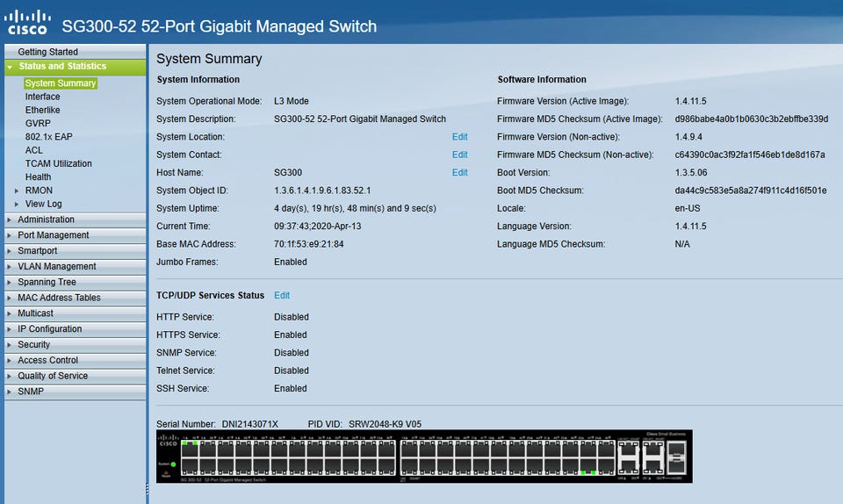Click the Boot Version value 1.3.5.06
843x504 pixels.
pyautogui.click(x=691, y=172)
